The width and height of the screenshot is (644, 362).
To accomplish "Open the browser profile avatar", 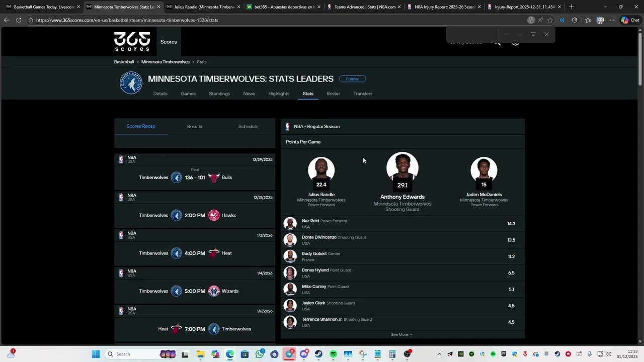I will 600,20.
